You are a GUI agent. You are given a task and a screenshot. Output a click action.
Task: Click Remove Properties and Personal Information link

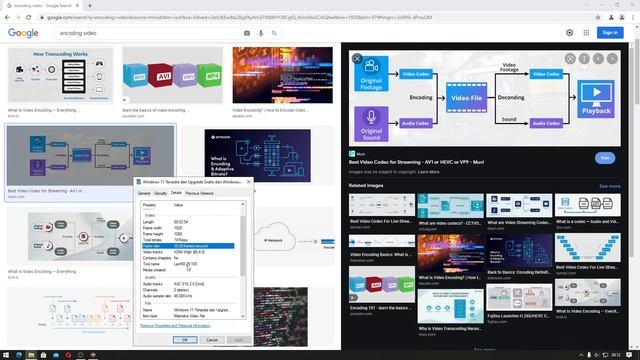(x=175, y=326)
